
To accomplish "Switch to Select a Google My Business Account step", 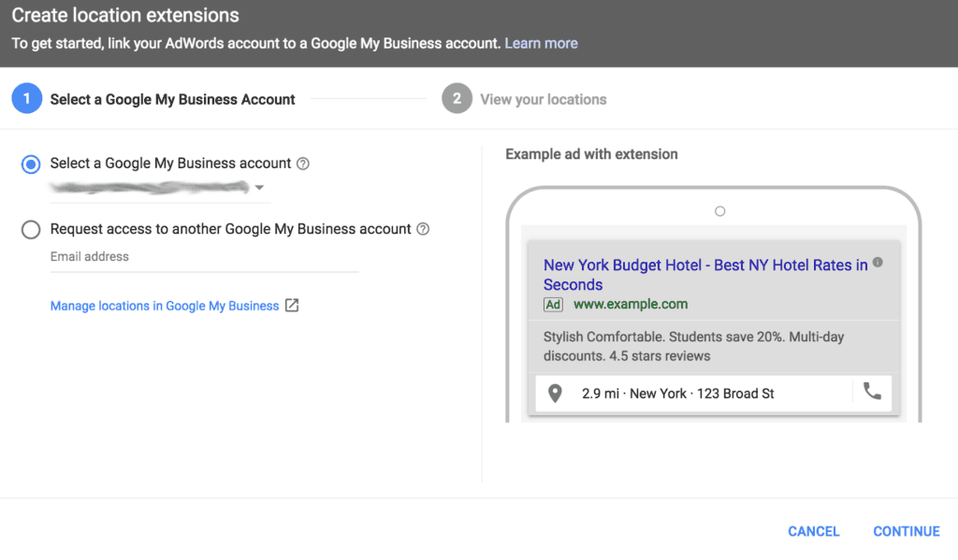I will pos(172,99).
